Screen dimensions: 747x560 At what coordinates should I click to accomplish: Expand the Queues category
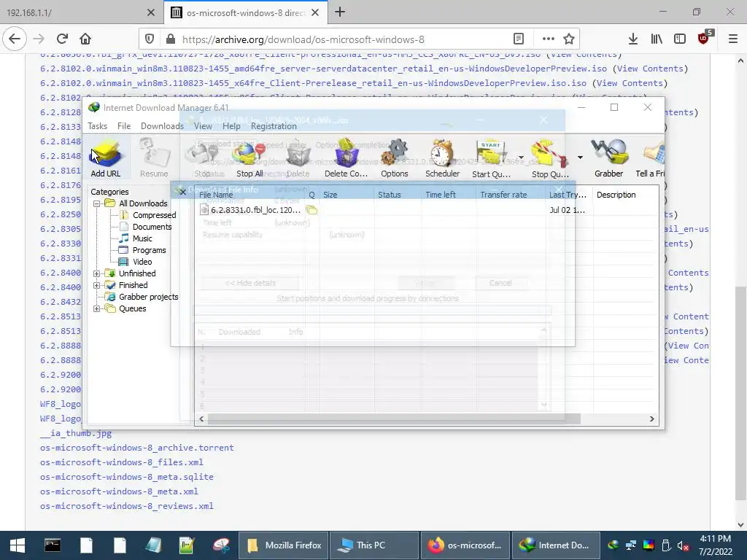coord(97,308)
